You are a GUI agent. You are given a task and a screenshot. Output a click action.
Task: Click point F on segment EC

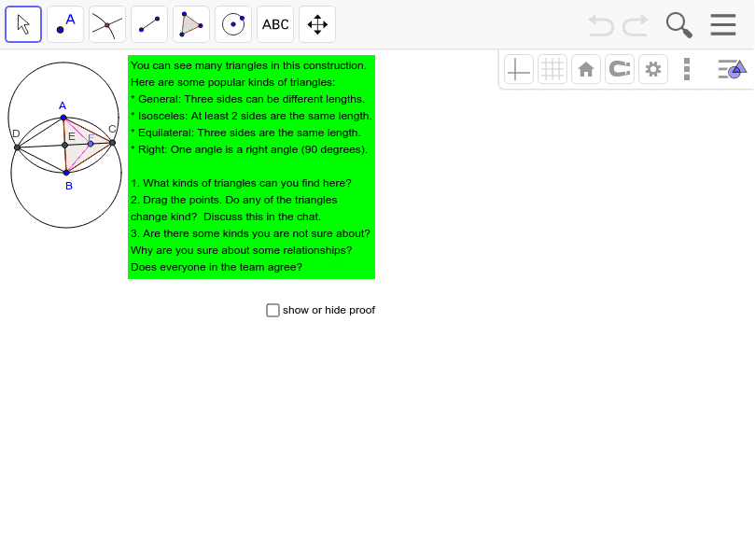pos(91,144)
